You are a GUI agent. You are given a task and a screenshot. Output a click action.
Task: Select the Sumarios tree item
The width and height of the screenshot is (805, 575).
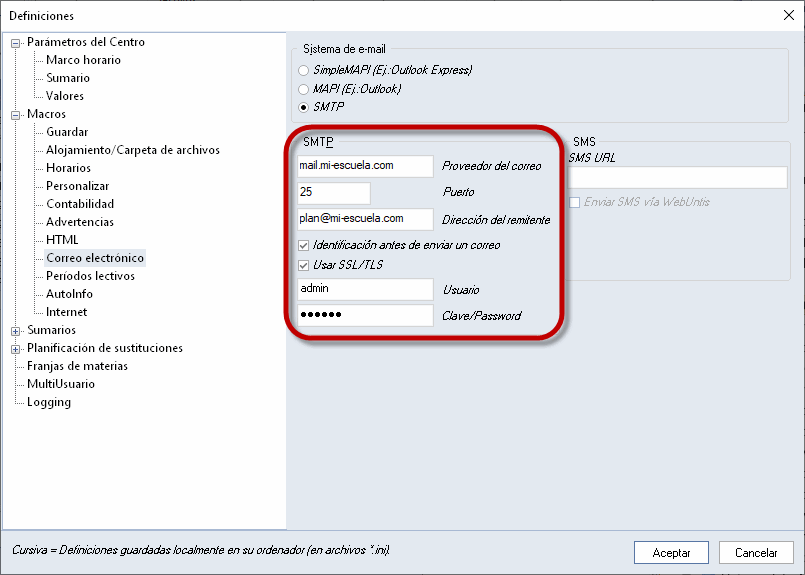51,330
